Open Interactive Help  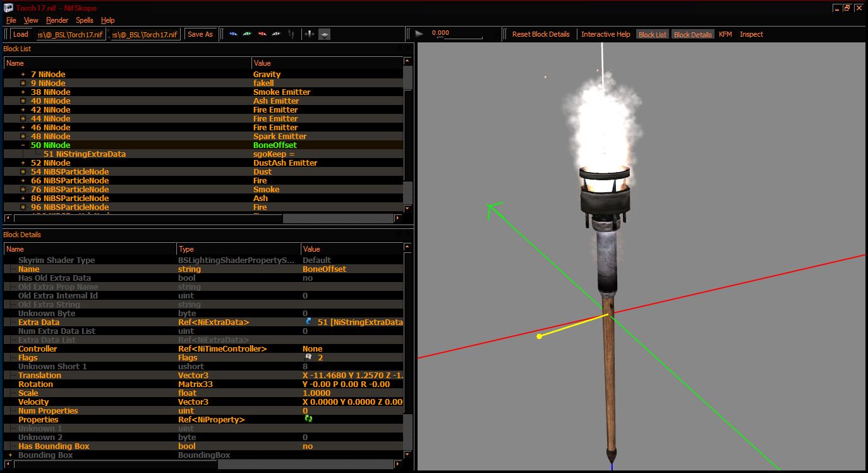tap(606, 34)
